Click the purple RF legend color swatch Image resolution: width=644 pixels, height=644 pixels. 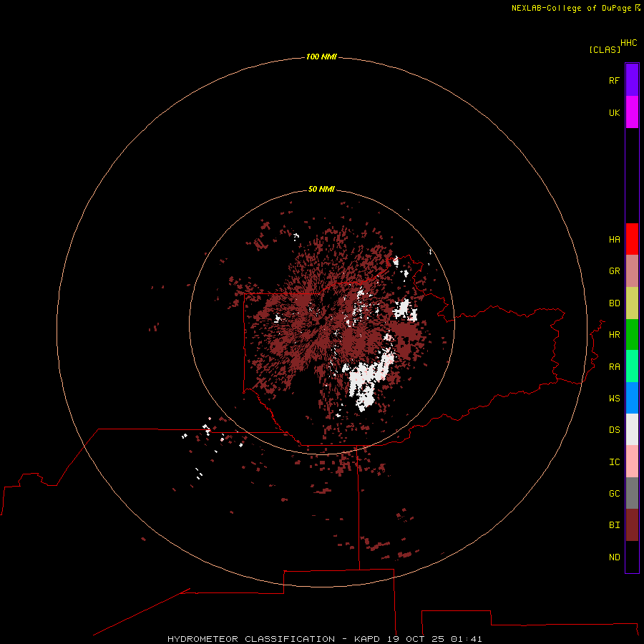pos(632,80)
